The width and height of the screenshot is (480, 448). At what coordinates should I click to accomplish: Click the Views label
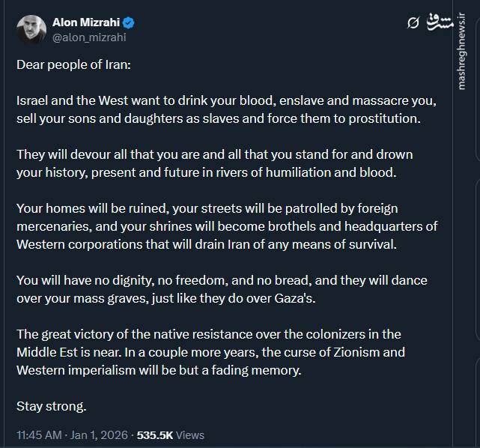pos(190,435)
